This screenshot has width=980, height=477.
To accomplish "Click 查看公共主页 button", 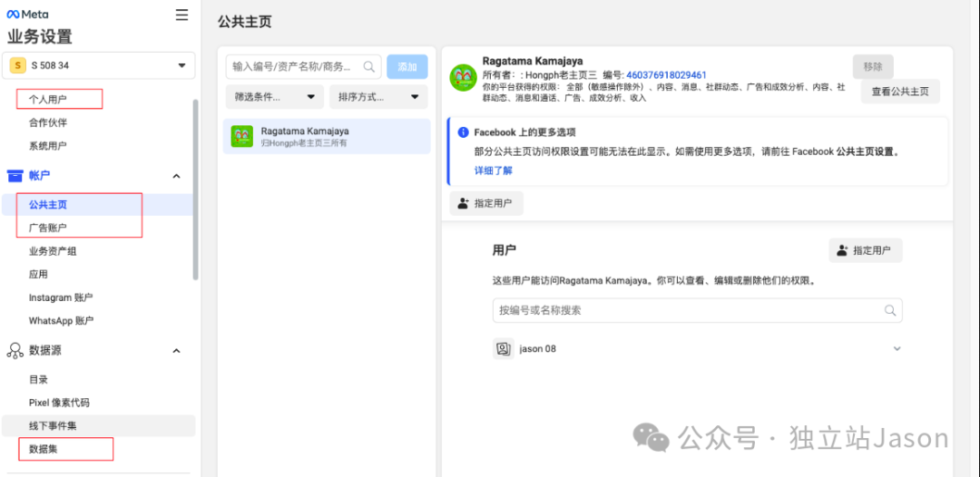I will tap(900, 92).
